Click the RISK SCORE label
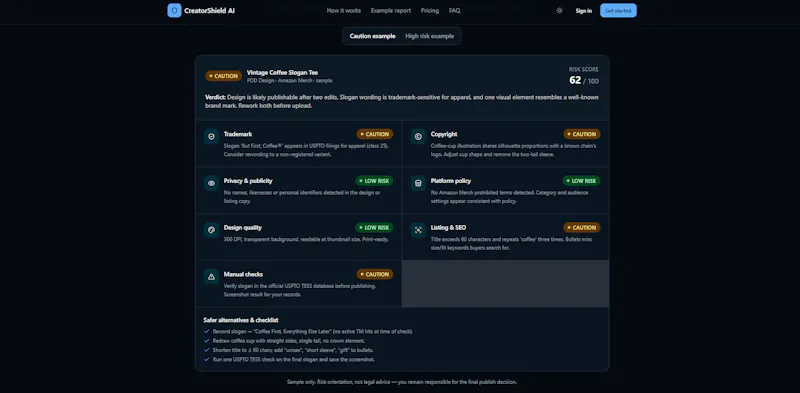 584,69
